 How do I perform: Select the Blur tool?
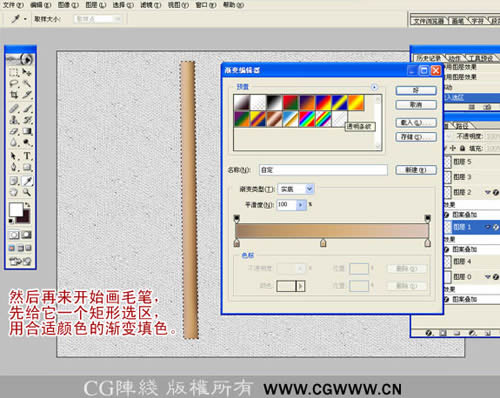click(13, 143)
